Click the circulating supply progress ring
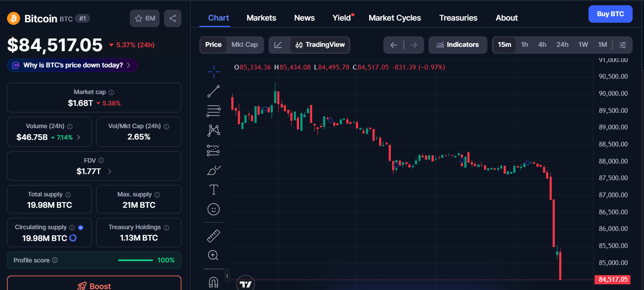This screenshot has width=644, height=290. pyautogui.click(x=73, y=238)
